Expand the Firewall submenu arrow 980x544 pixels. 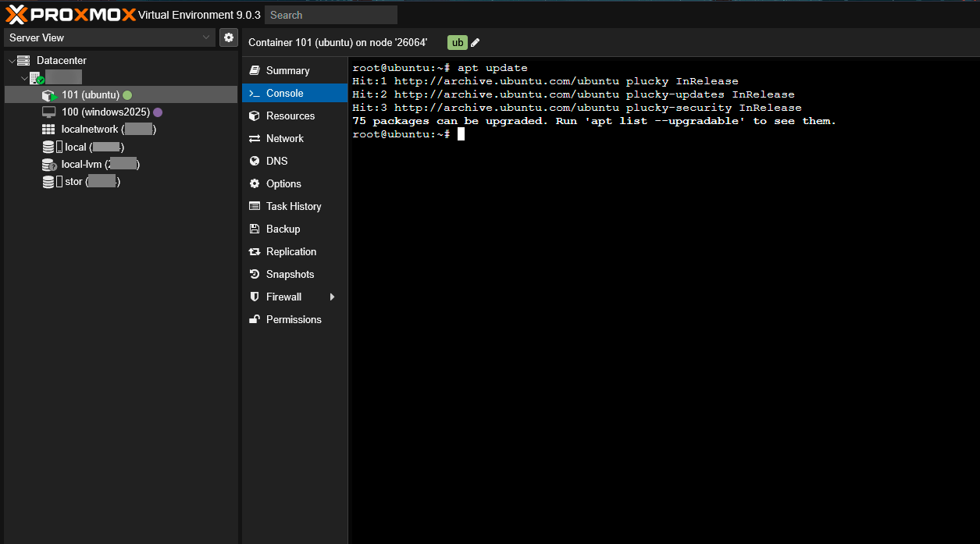(332, 297)
